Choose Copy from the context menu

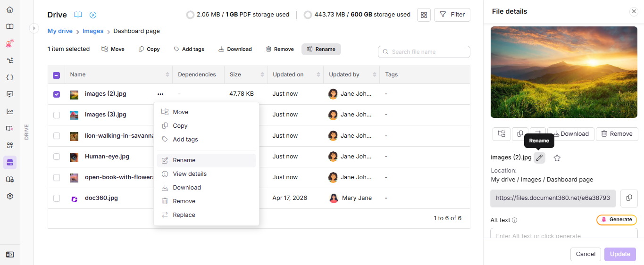pyautogui.click(x=206, y=126)
